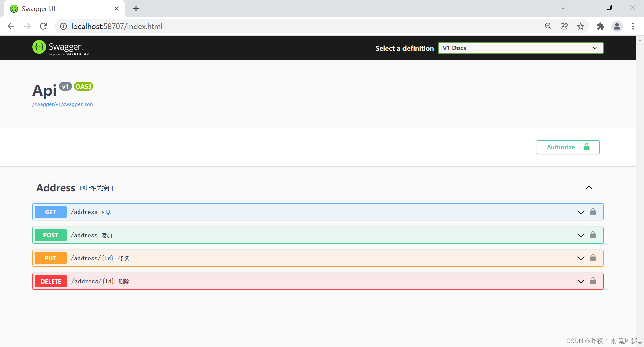Click the Address tag heading

56,188
